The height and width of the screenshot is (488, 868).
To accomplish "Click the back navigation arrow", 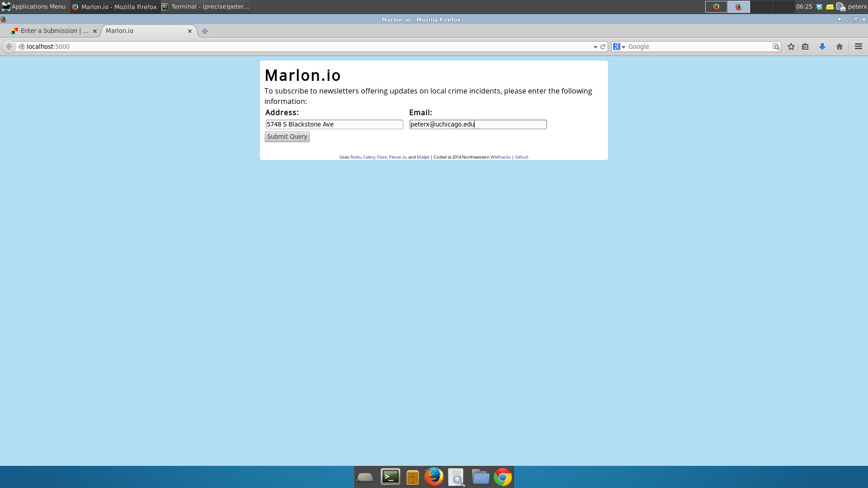I will 9,47.
